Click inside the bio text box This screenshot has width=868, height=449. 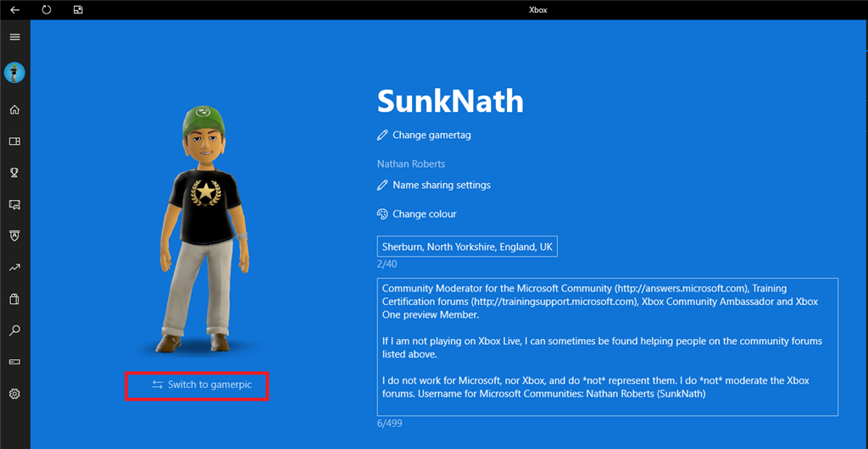coord(607,346)
